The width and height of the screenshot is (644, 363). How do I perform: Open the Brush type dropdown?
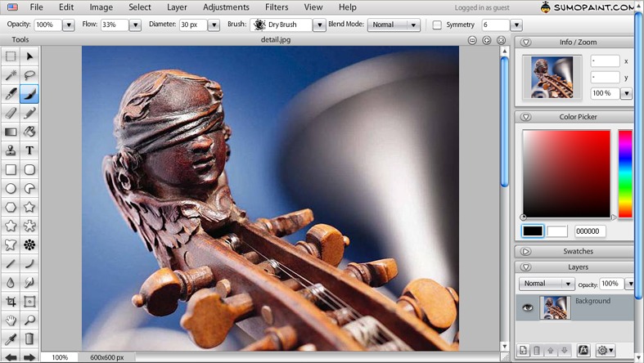(319, 25)
